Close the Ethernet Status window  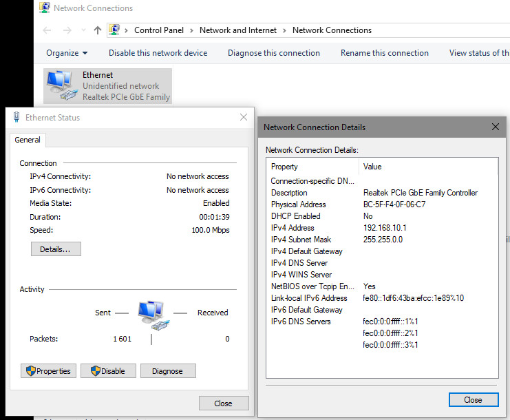[243, 117]
